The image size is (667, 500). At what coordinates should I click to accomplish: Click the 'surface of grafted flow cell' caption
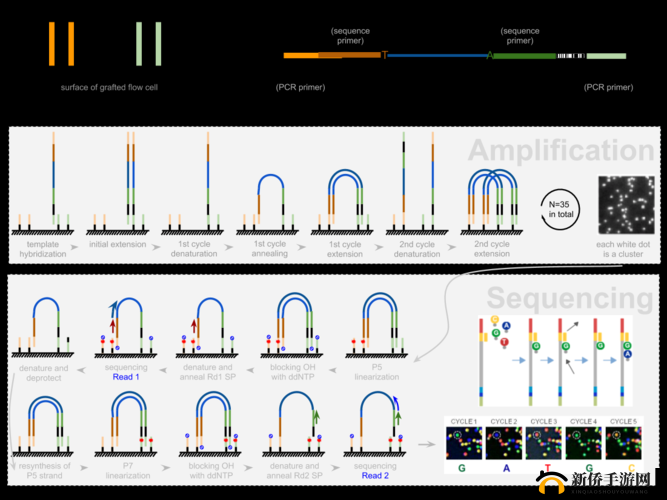pos(109,87)
